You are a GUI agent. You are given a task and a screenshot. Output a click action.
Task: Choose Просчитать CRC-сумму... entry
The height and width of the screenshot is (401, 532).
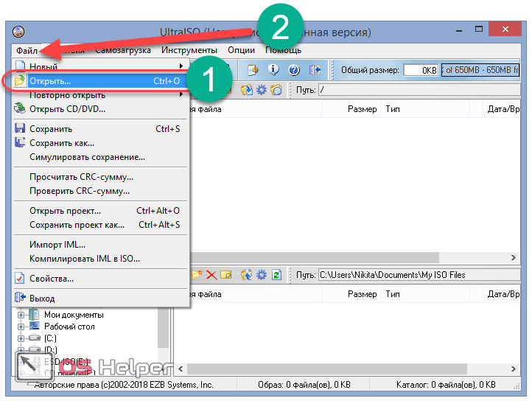100,177
